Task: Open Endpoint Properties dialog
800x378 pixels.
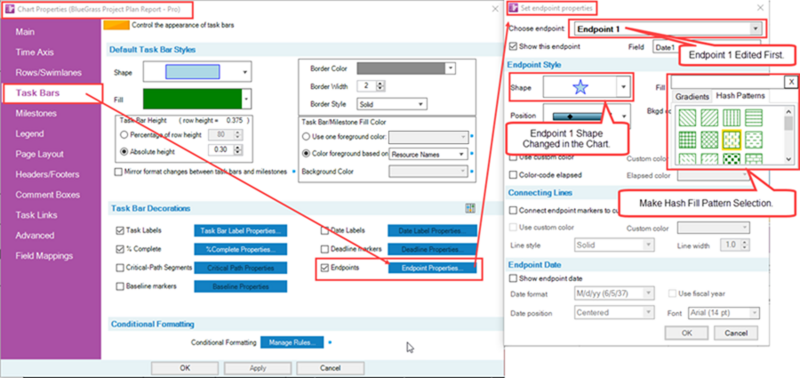Action: coord(433,268)
